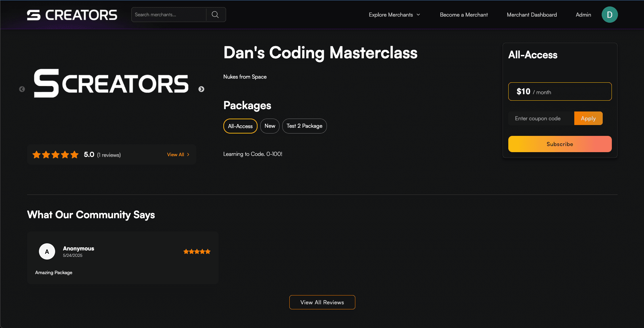Viewport: 644px width, 328px height.
Task: Click the review's star rating
Action: pos(197,251)
